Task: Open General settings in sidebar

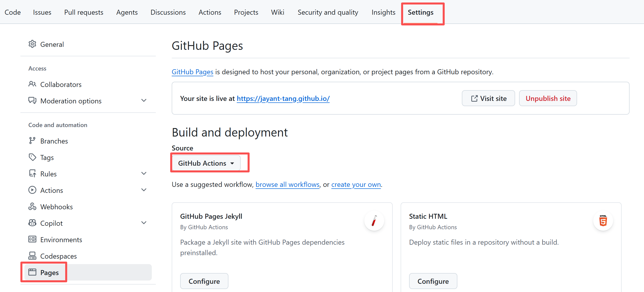Action: (88, 44)
